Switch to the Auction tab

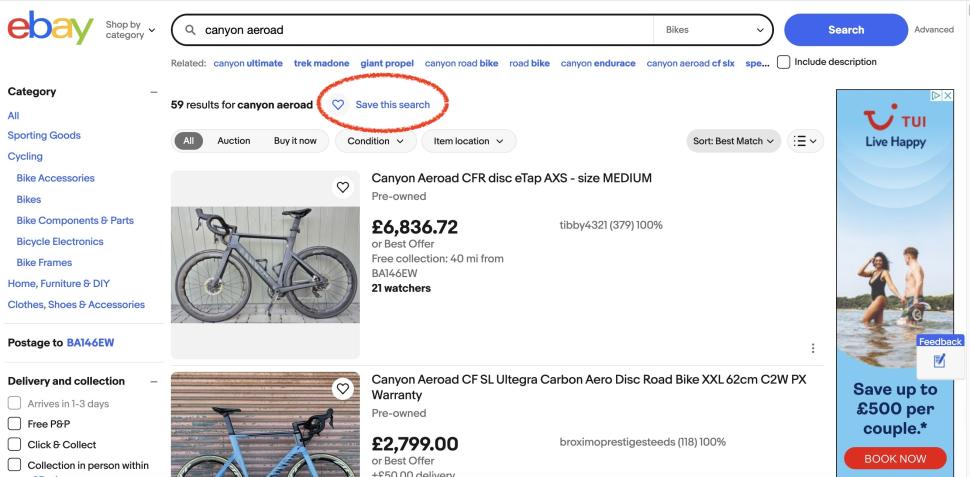[234, 141]
